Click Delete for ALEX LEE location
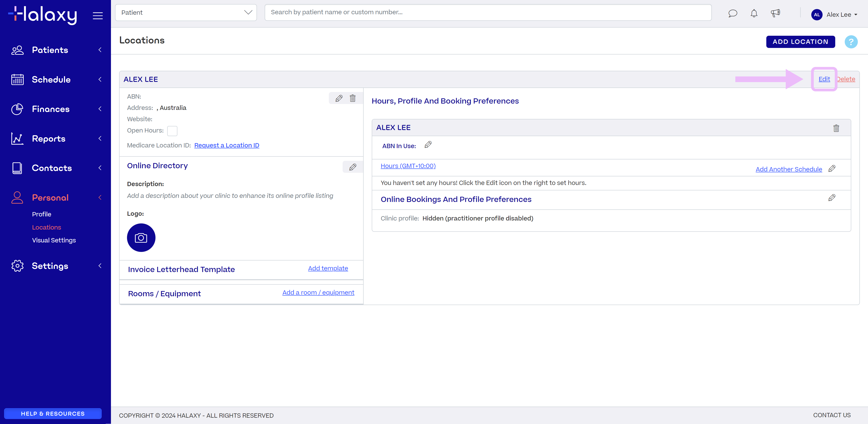 coord(846,79)
